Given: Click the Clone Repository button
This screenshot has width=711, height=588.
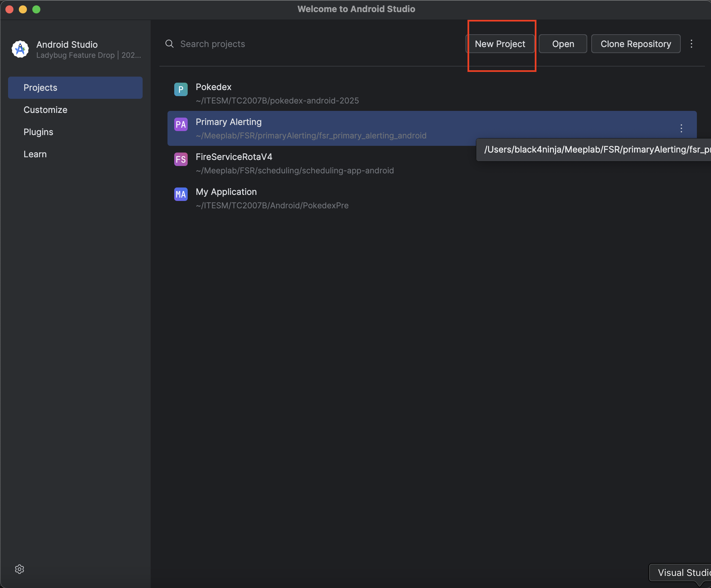Looking at the screenshot, I should (636, 44).
